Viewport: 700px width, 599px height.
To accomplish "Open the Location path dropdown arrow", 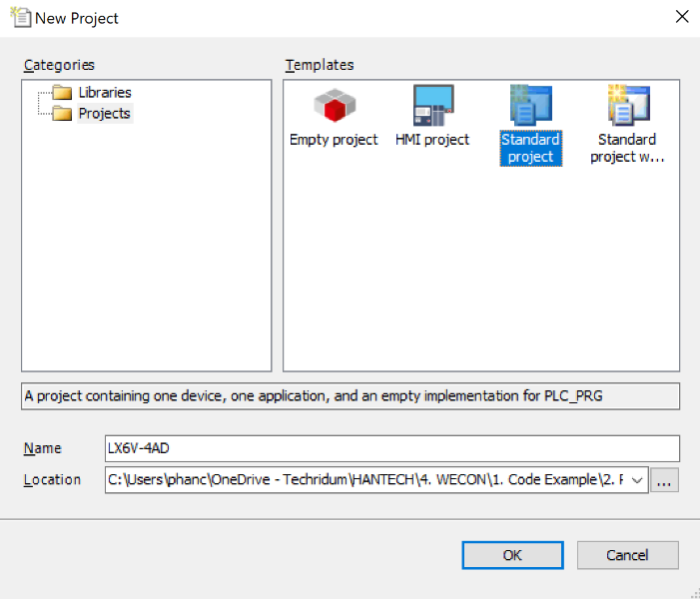I will (637, 480).
